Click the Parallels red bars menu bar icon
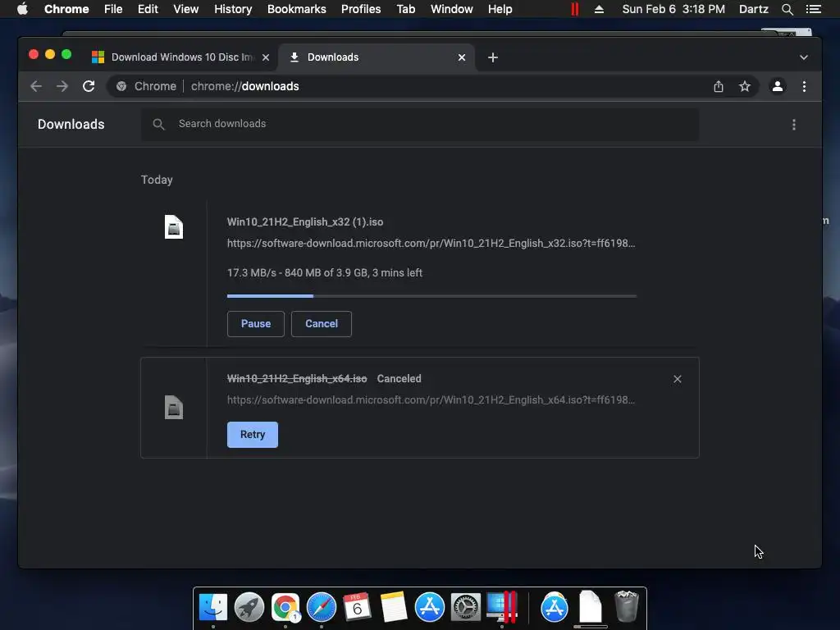840x630 pixels. click(575, 9)
